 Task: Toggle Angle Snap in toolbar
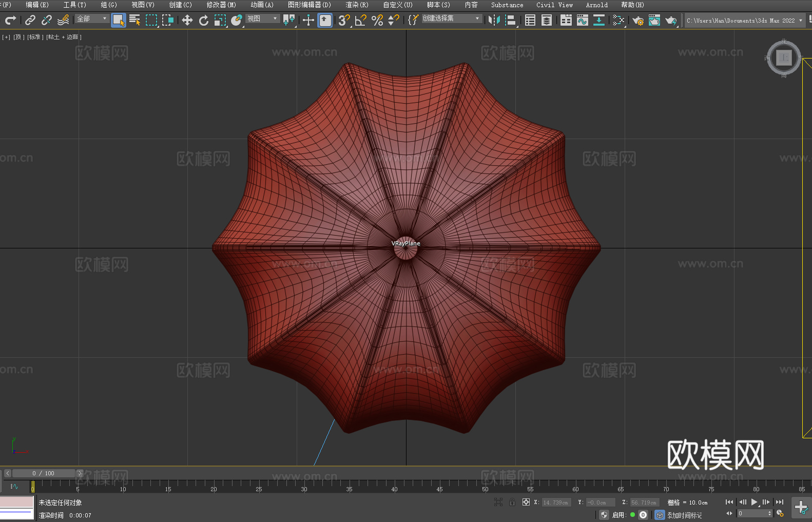tap(361, 20)
